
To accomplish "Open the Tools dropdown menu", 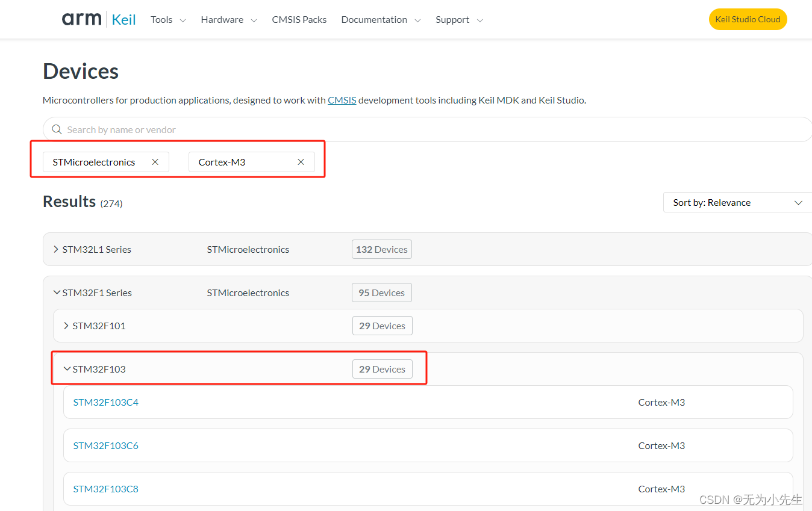I will pos(168,20).
